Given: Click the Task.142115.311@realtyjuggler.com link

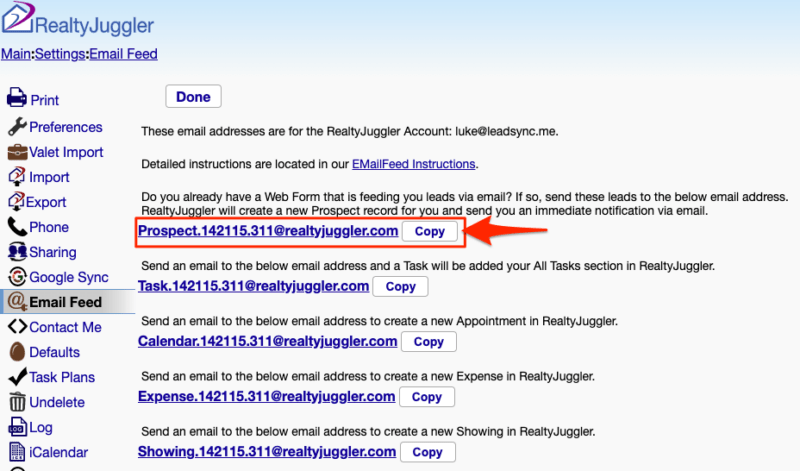Looking at the screenshot, I should coord(254,286).
